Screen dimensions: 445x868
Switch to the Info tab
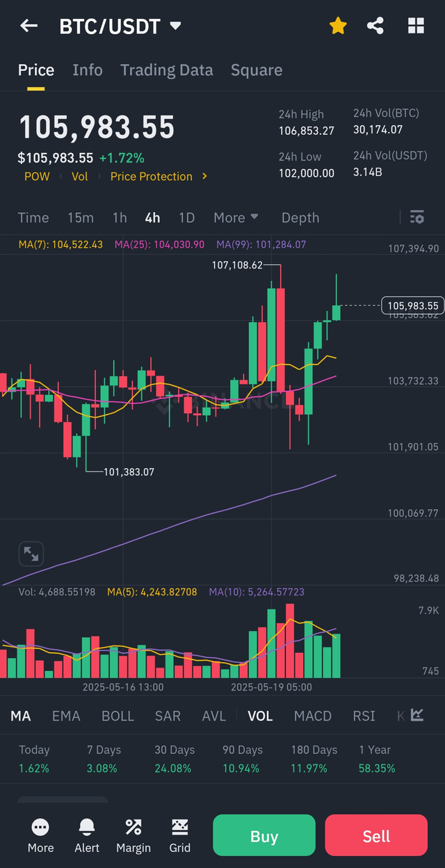[88, 70]
